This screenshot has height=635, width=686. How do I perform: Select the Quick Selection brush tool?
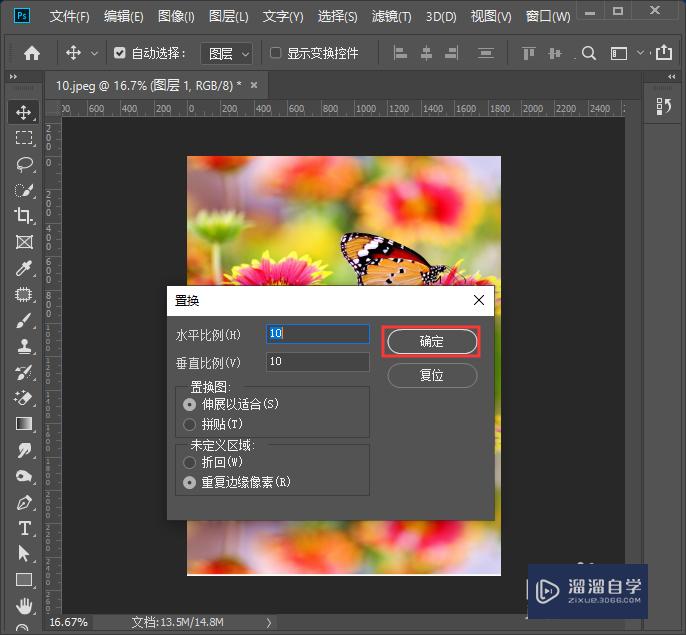24,190
